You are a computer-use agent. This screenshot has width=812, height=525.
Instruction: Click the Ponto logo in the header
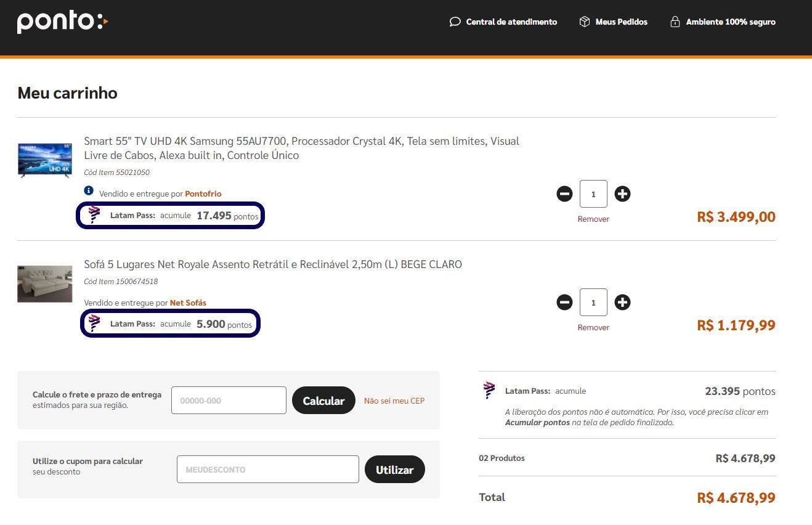[62, 22]
